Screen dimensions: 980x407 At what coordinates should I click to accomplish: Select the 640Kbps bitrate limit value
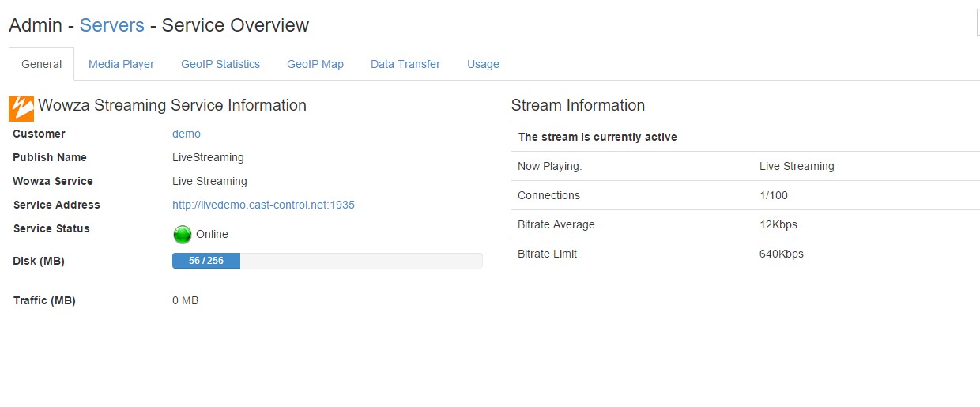782,254
